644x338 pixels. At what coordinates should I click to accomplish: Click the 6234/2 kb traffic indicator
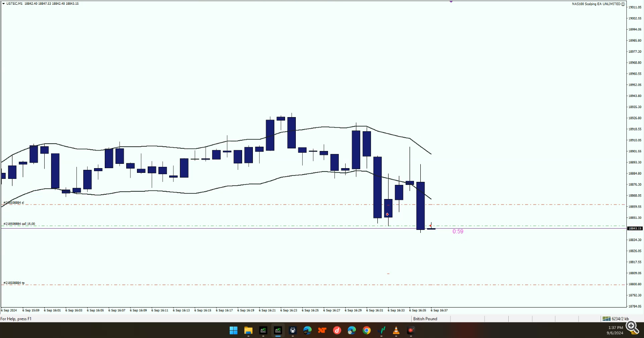[x=620, y=319]
